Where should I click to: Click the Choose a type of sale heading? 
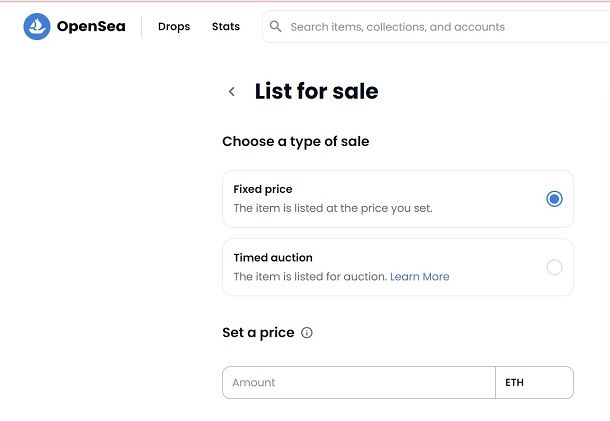click(296, 142)
